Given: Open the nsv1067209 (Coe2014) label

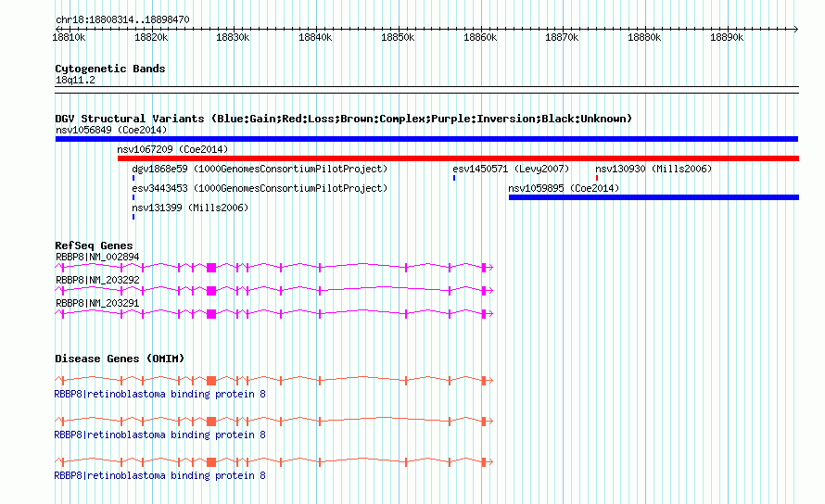Looking at the screenshot, I should [x=172, y=149].
